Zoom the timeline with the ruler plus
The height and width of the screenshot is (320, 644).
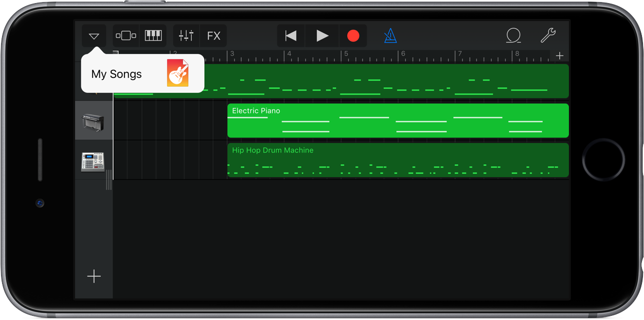[x=560, y=55]
